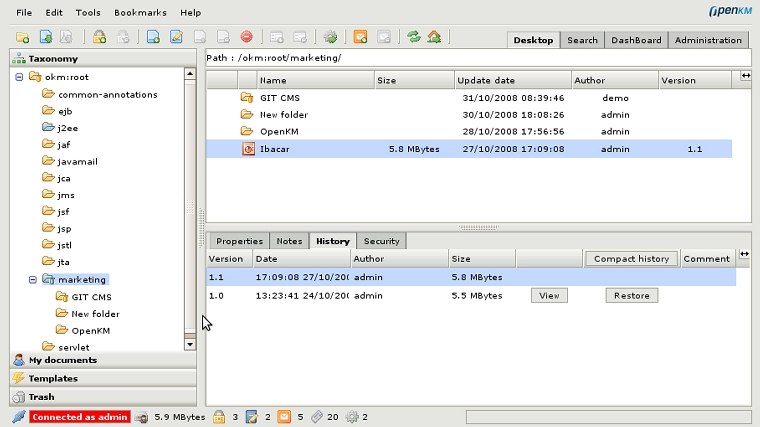Open the Help menu
This screenshot has height=427, width=760.
pyautogui.click(x=190, y=13)
